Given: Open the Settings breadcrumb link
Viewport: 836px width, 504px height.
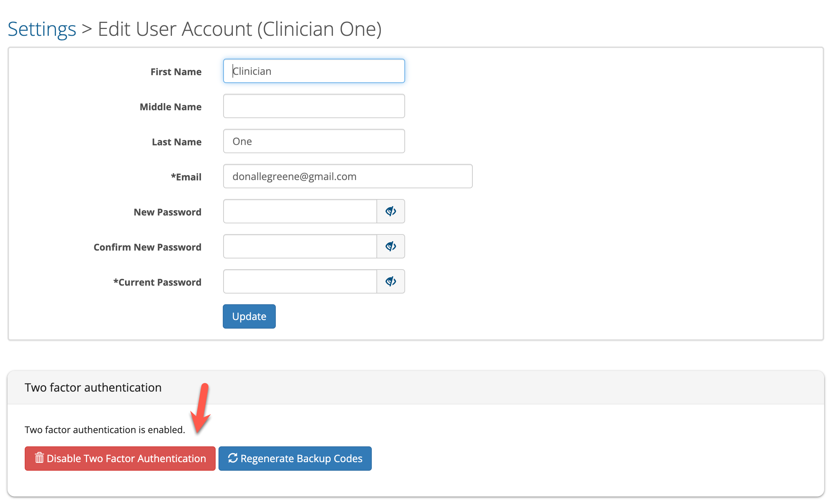Looking at the screenshot, I should (x=42, y=29).
